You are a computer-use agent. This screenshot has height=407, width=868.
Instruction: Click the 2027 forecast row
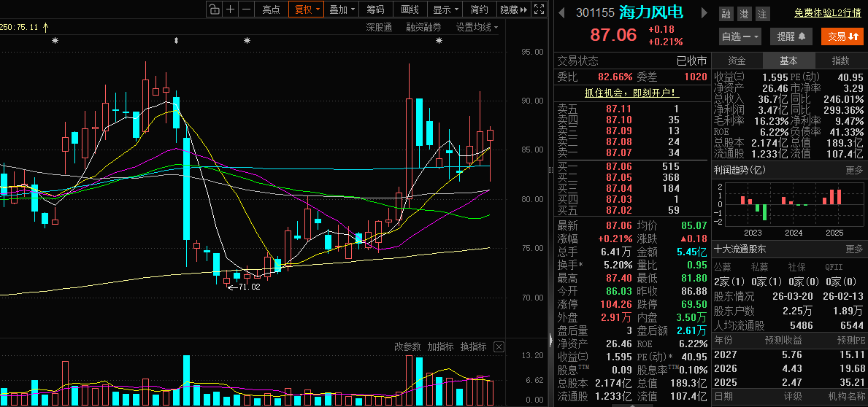click(789, 354)
